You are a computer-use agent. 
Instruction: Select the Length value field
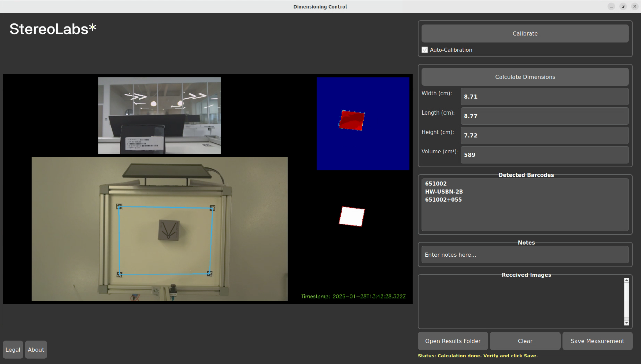pos(544,116)
